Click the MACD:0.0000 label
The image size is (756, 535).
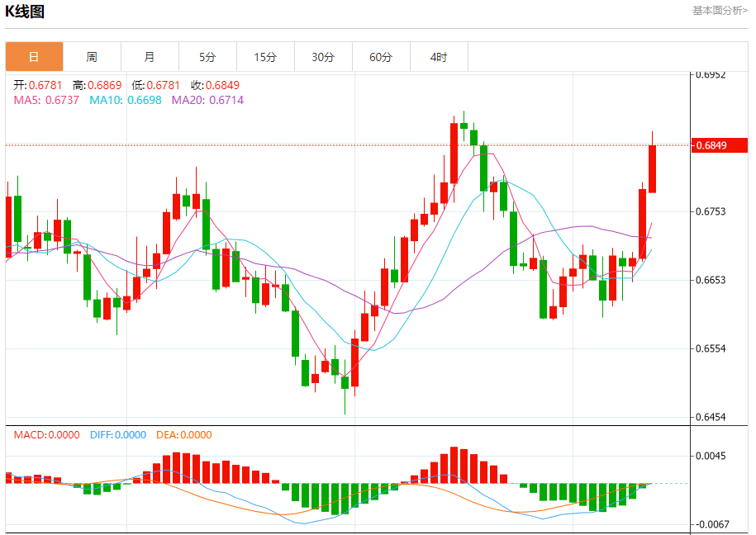(x=47, y=435)
